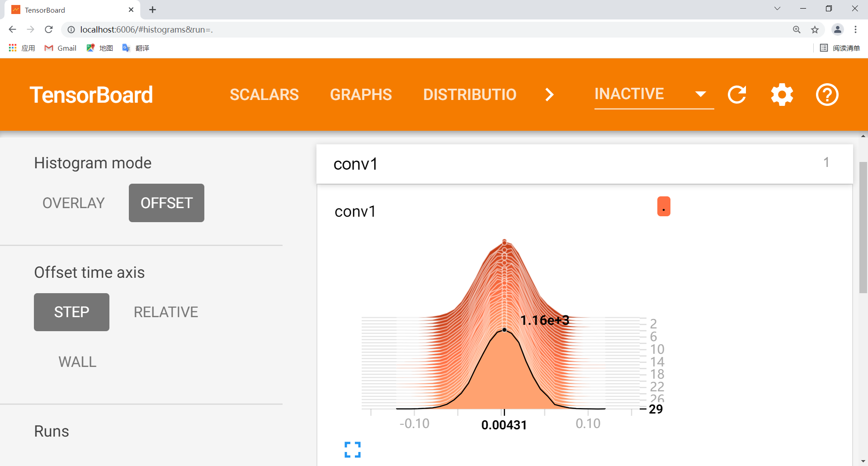868x466 pixels.
Task: Switch to the GRAPHS dashboard
Action: pos(361,95)
